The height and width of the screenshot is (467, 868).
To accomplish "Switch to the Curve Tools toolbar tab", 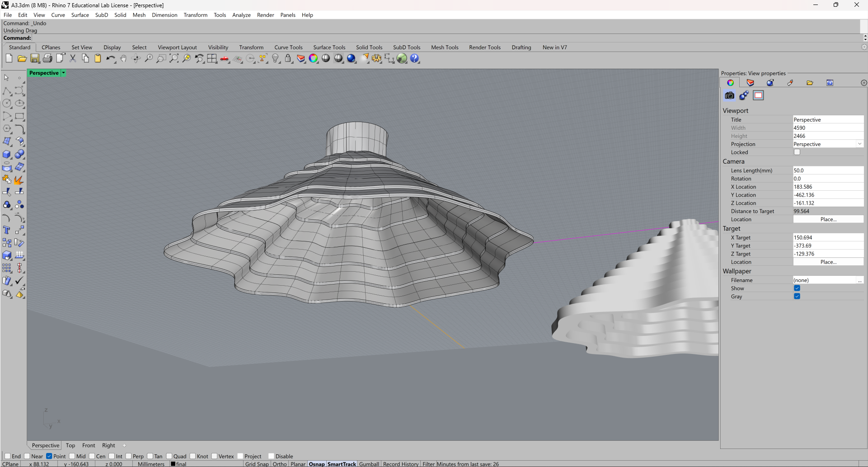I will pyautogui.click(x=288, y=47).
